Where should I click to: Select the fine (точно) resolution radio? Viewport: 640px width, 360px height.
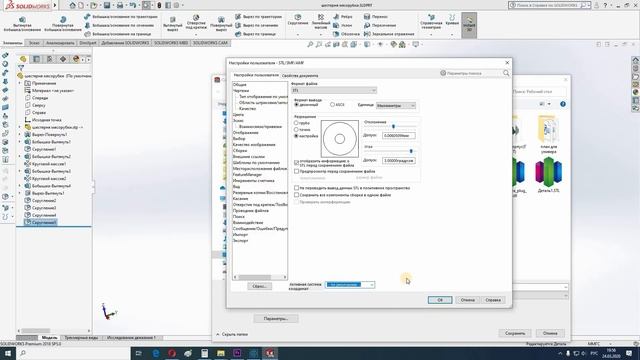click(297, 129)
